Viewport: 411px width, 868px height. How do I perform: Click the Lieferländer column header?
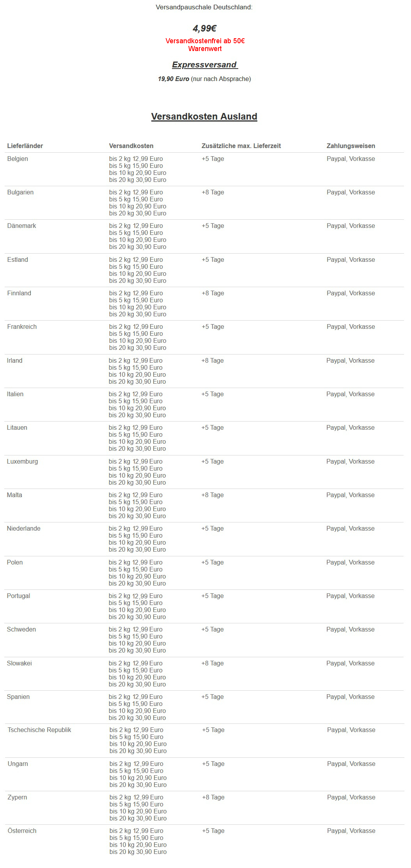25,146
